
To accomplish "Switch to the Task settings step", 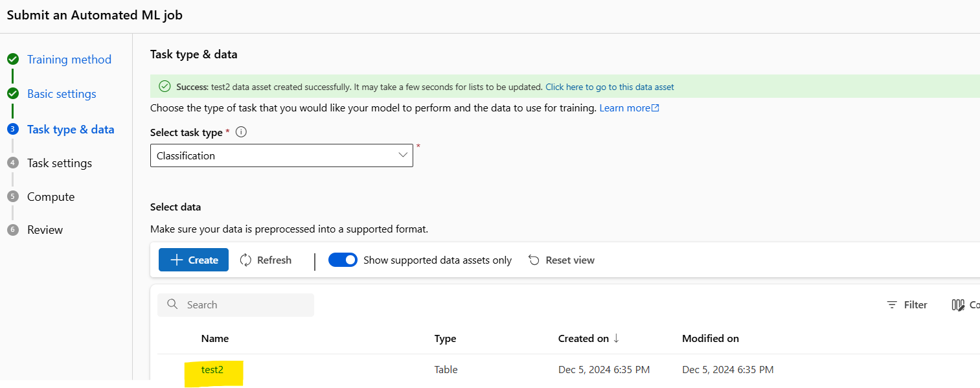I will (60, 163).
